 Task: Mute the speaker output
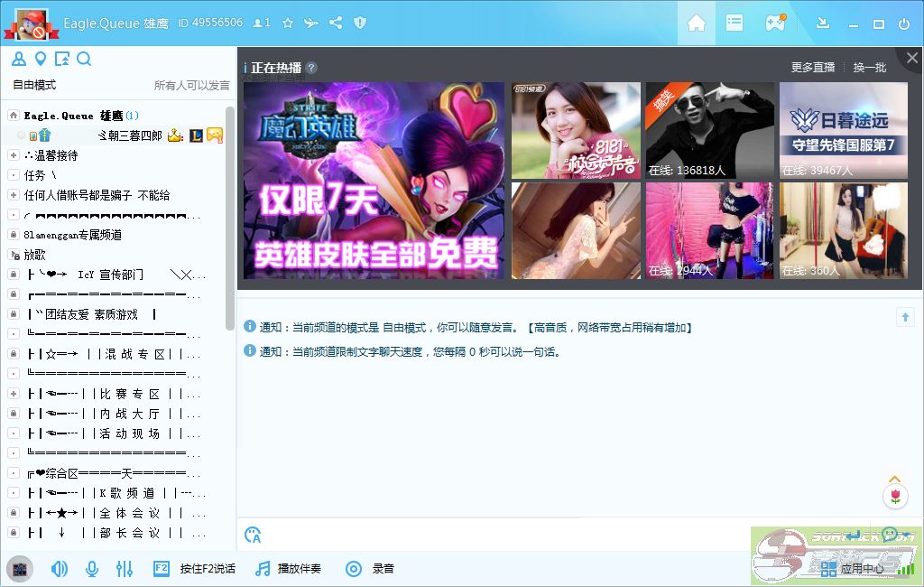(60, 569)
